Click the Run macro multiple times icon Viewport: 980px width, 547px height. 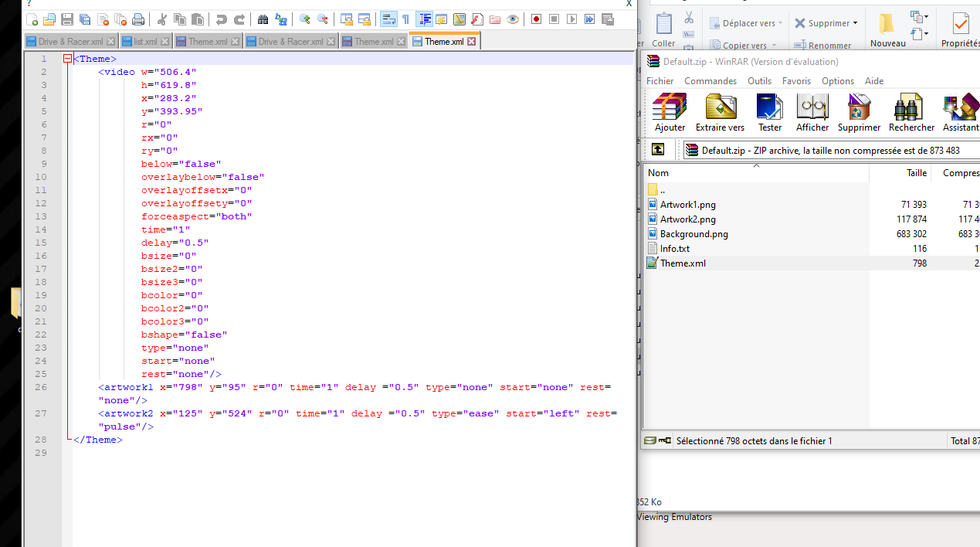tap(589, 19)
